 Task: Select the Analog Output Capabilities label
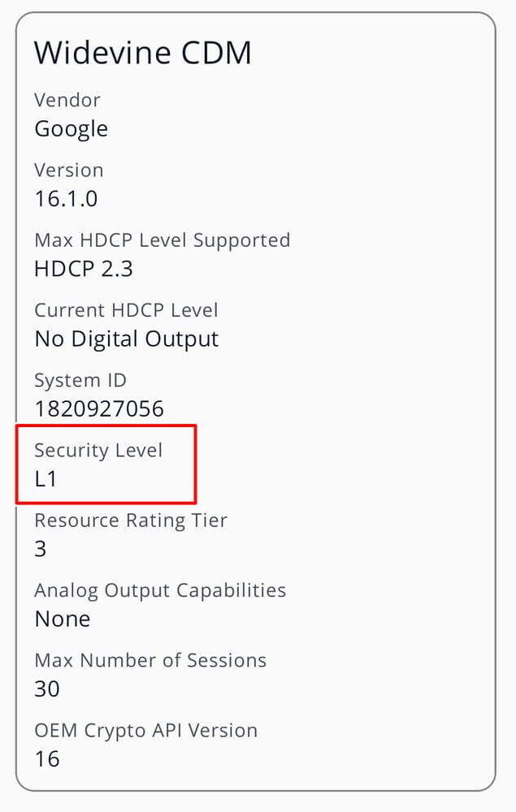[160, 590]
